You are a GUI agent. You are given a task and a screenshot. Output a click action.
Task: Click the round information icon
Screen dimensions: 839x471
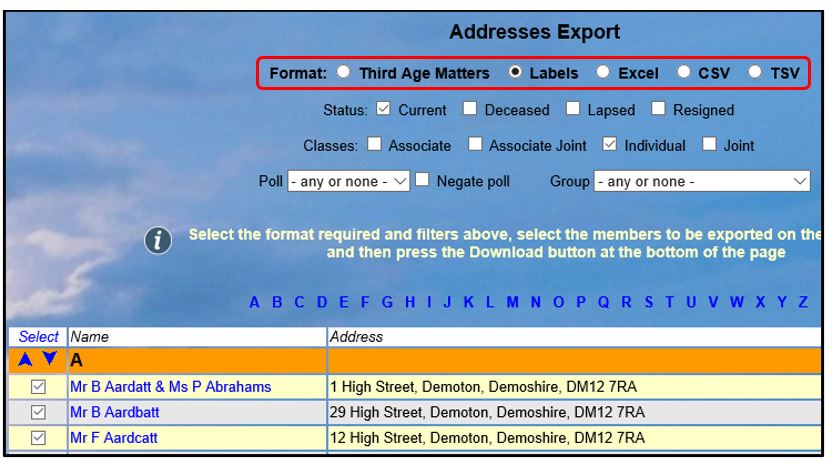tap(156, 242)
